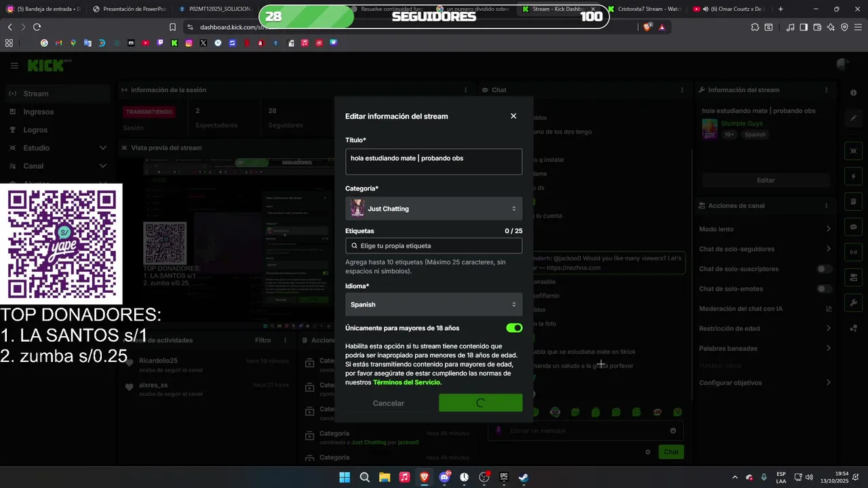Open the Categoría Just Chatting dropdown
The height and width of the screenshot is (488, 868).
(x=433, y=209)
